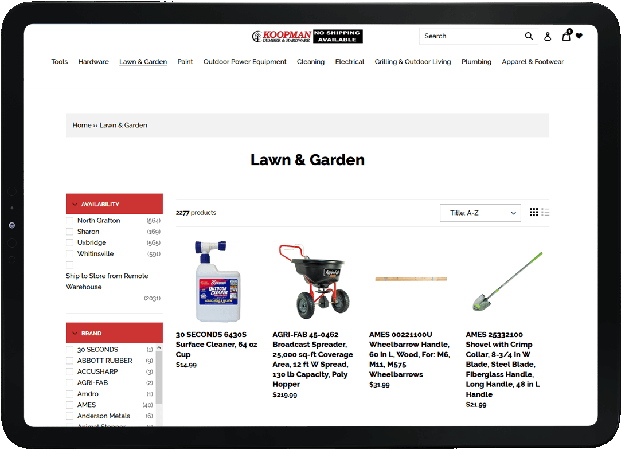This screenshot has width=621, height=450.
Task: Open the Hardware menu
Action: point(93,62)
